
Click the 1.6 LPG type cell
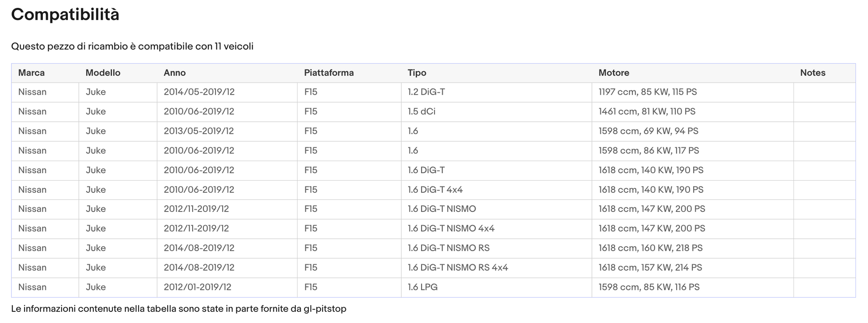click(422, 287)
